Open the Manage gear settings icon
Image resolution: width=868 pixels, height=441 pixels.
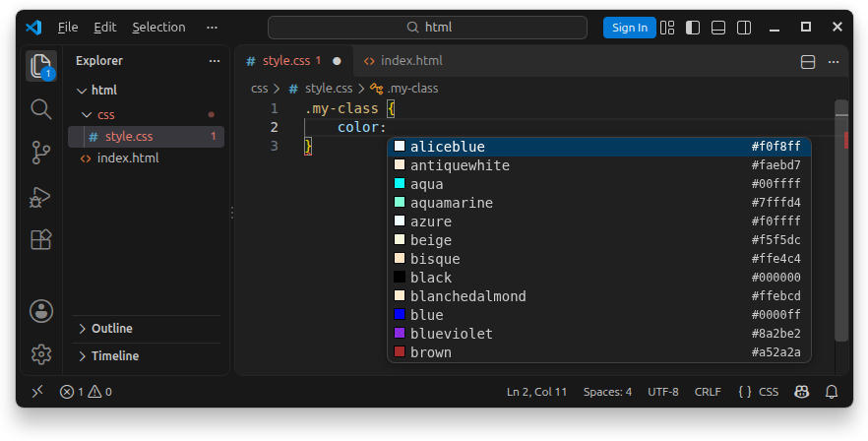pos(41,354)
